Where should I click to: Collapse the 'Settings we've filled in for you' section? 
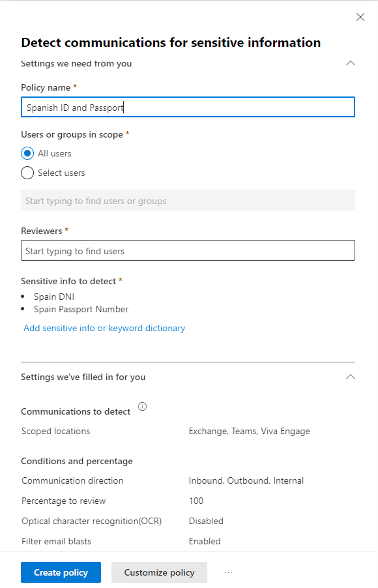350,377
